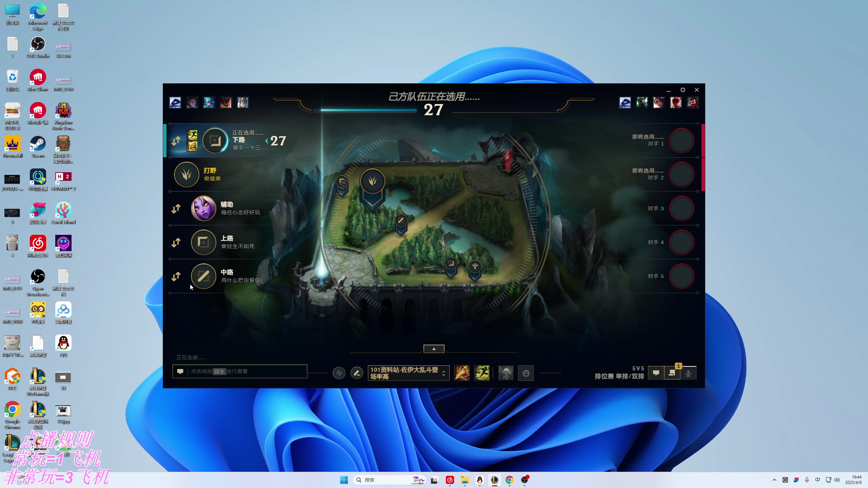The height and width of the screenshot is (488, 868).
Task: Click the third banned champion on own team
Action: [x=209, y=102]
